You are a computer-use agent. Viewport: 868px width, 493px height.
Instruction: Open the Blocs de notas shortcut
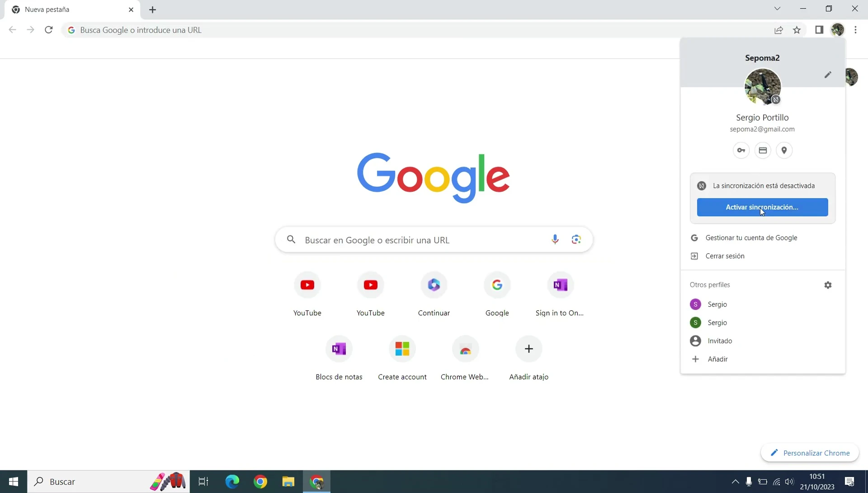coord(339,358)
